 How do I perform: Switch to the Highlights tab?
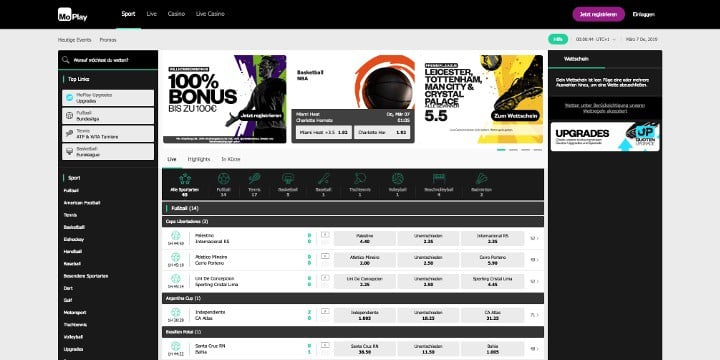click(199, 159)
